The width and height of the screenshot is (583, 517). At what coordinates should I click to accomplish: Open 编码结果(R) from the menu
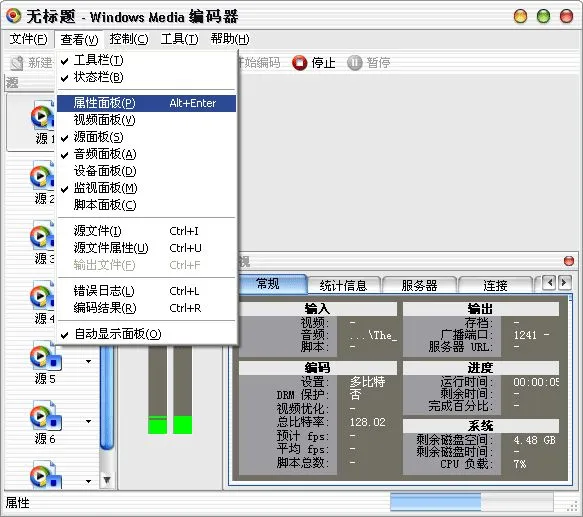pyautogui.click(x=146, y=308)
